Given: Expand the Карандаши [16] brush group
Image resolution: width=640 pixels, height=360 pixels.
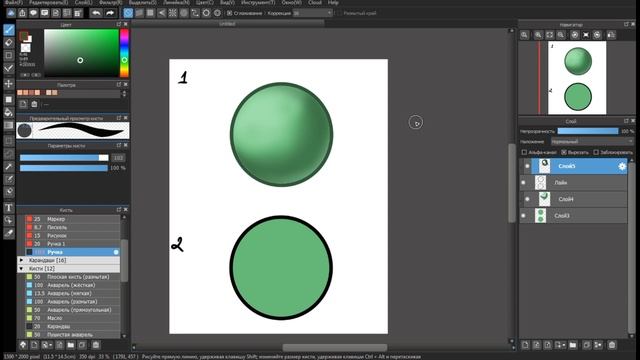Looking at the screenshot, I should pyautogui.click(x=22, y=260).
